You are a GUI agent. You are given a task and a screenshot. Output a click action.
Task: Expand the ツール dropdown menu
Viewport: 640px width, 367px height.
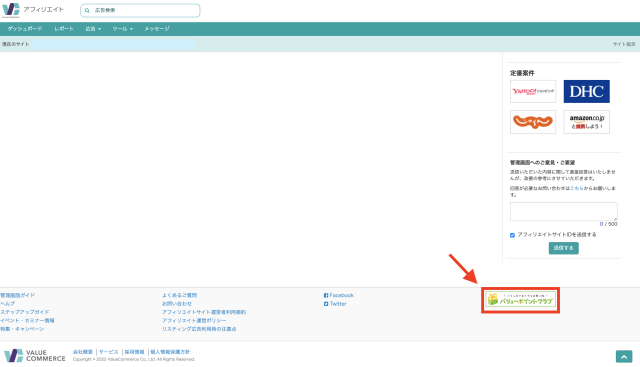[122, 29]
